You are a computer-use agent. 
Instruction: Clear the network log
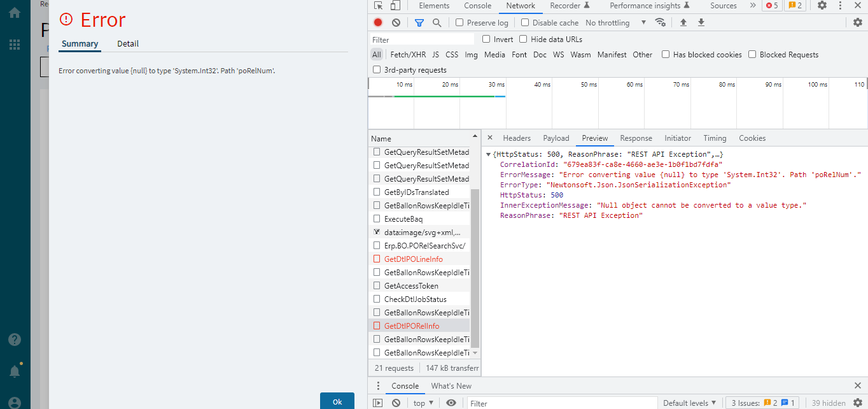(x=396, y=22)
